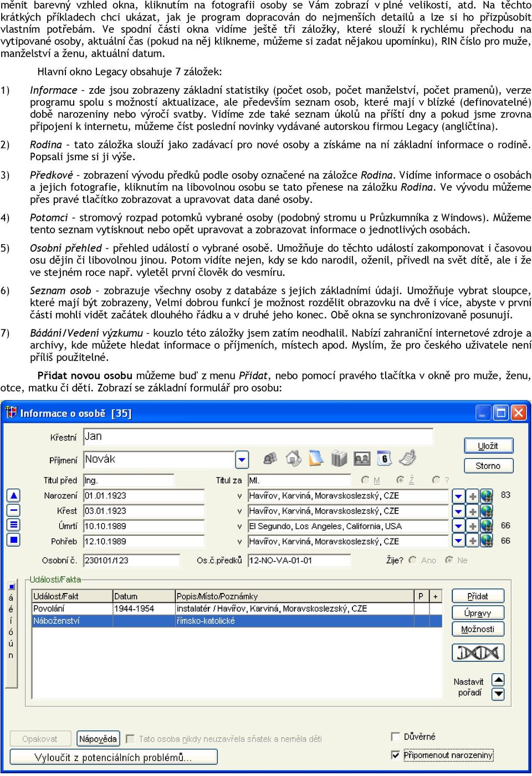
Task: Open the globe map icon for Křest place
Action: [x=487, y=511]
